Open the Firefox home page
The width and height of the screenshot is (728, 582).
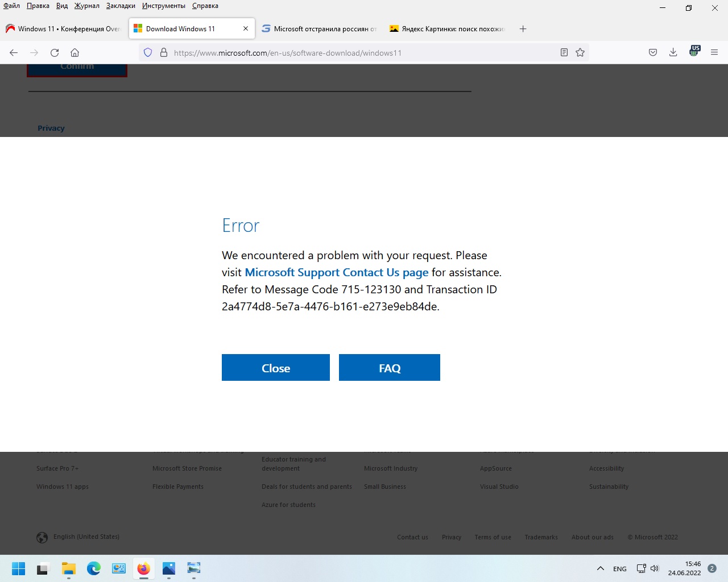pyautogui.click(x=75, y=53)
